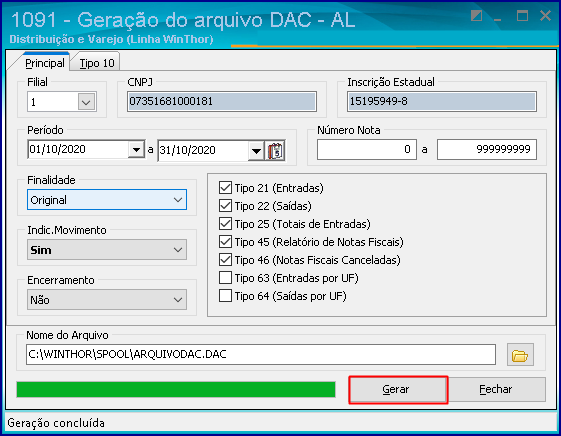This screenshot has height=436, width=561.
Task: Uncheck Tipo 21 (Entradas)
Action: 225,187
